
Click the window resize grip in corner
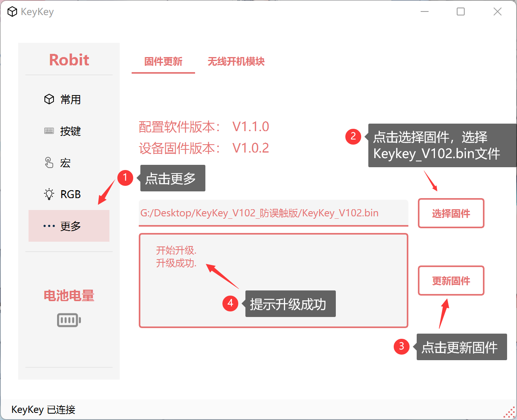(509, 412)
